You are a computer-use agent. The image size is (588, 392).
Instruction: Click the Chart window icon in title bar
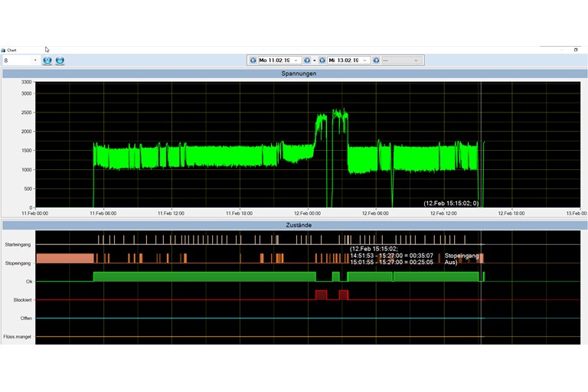coord(3,50)
